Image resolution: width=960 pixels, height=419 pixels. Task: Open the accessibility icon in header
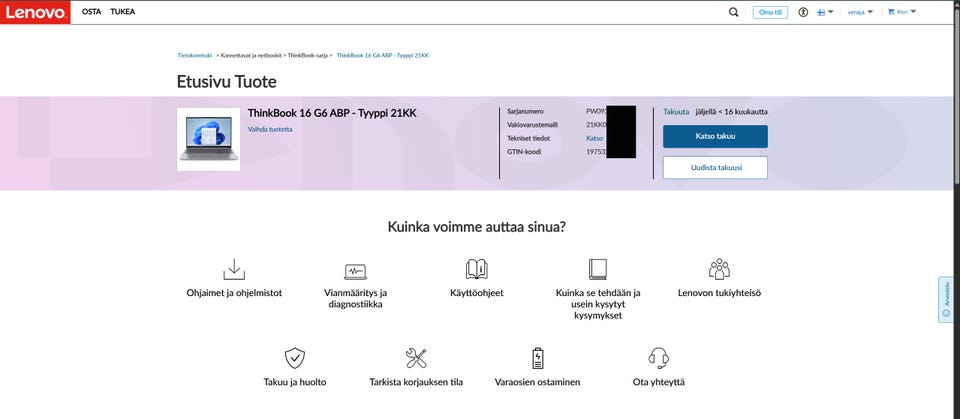coord(803,12)
